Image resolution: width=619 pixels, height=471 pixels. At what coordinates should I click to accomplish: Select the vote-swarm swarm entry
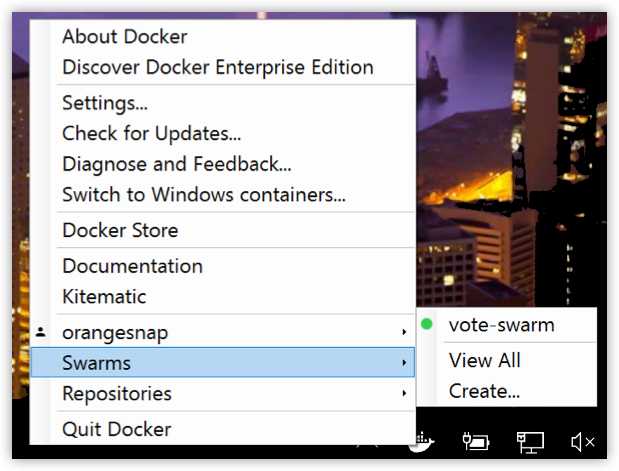tap(501, 325)
